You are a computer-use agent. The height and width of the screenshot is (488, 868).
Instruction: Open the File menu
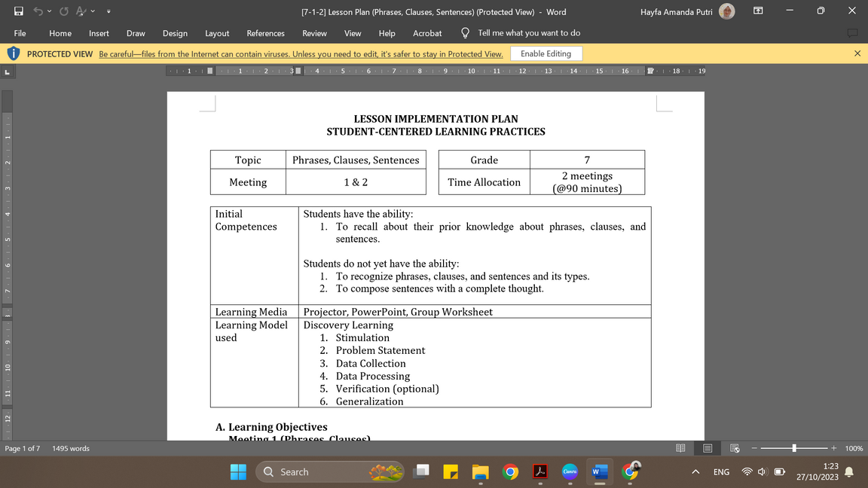click(x=20, y=33)
